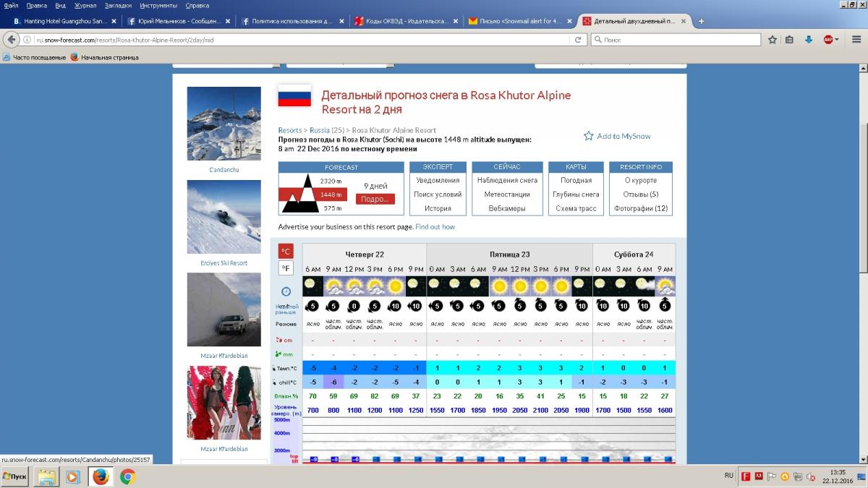The image size is (868, 488).
Task: Click the Find out how link
Action: (435, 227)
